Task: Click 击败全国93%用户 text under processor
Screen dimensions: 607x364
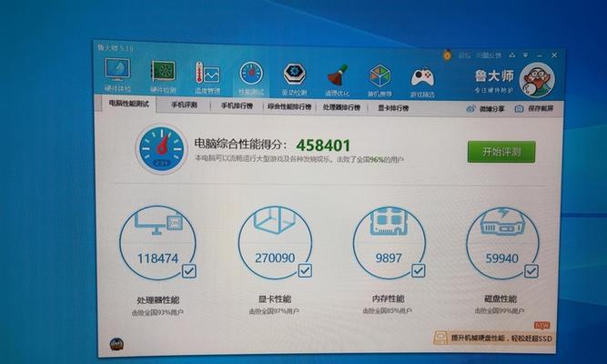Action: 157,312
